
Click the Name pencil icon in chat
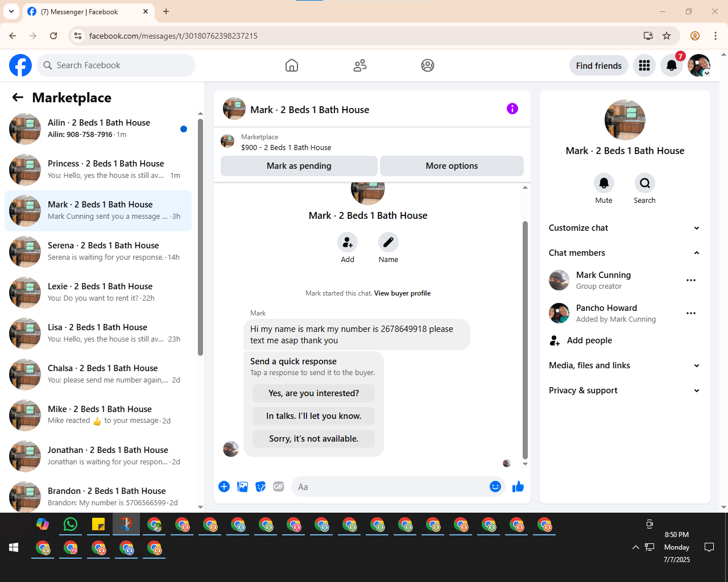(388, 243)
